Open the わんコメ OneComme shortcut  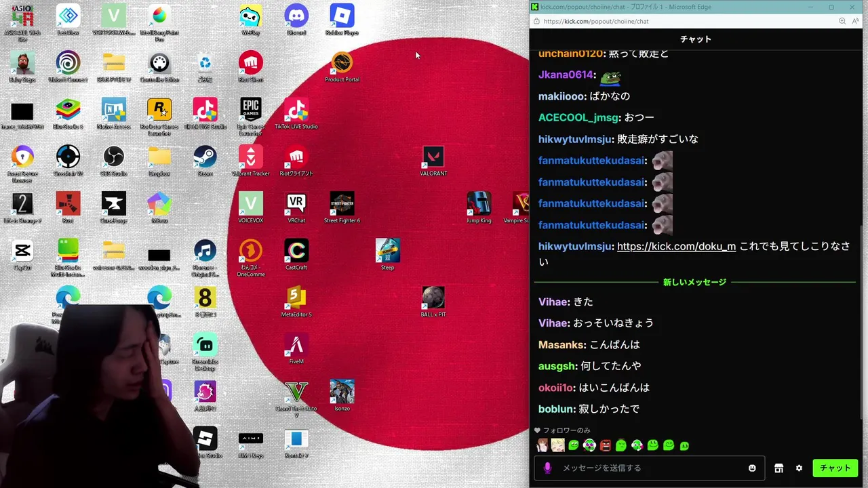tap(251, 257)
